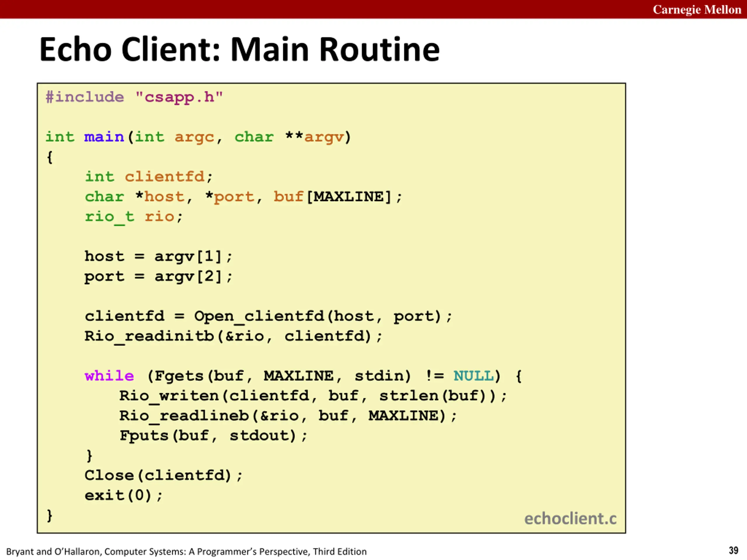
Task: Click the Rio_writen call line
Action: [x=313, y=396]
